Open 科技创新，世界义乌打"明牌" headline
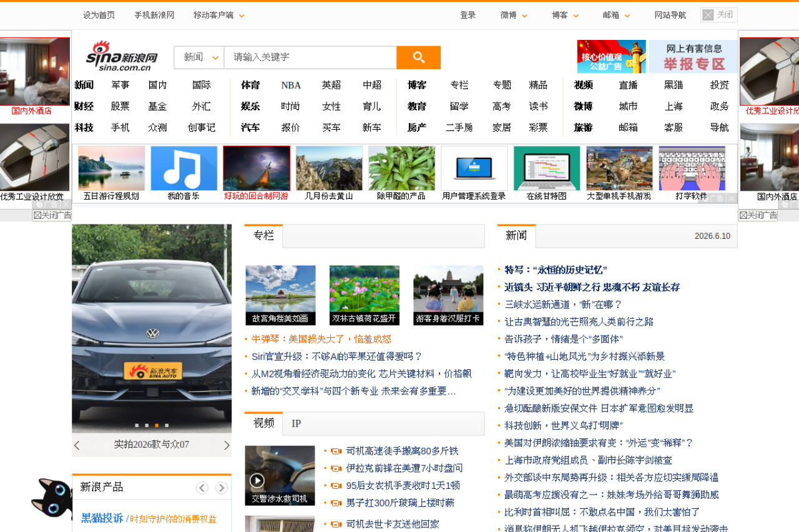Screen dimensions: 799x532 564,425
